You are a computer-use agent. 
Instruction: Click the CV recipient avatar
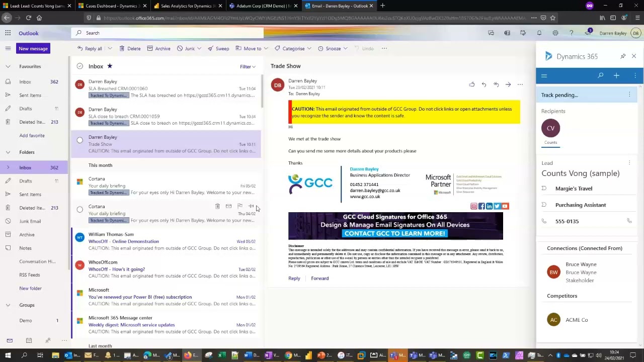point(550,128)
